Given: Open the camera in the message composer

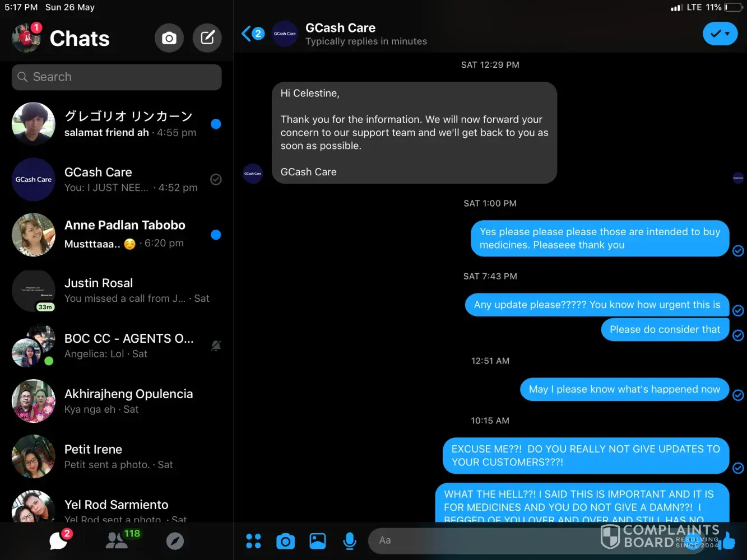Looking at the screenshot, I should tap(285, 541).
